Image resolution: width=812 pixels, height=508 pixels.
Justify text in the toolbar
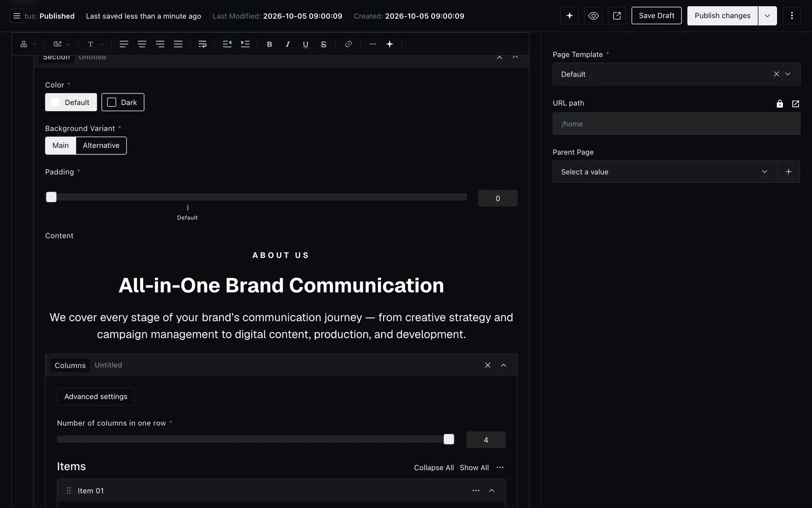178,44
